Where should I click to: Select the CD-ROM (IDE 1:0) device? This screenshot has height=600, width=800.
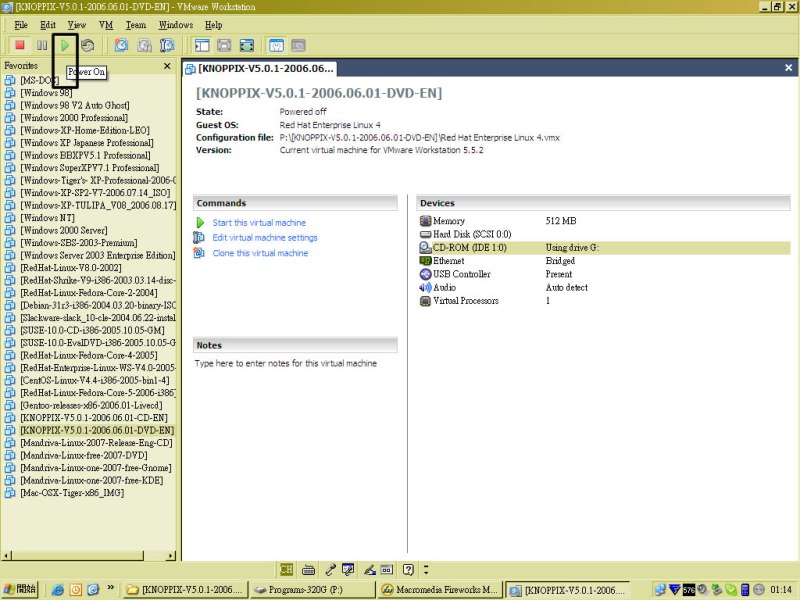point(604,247)
